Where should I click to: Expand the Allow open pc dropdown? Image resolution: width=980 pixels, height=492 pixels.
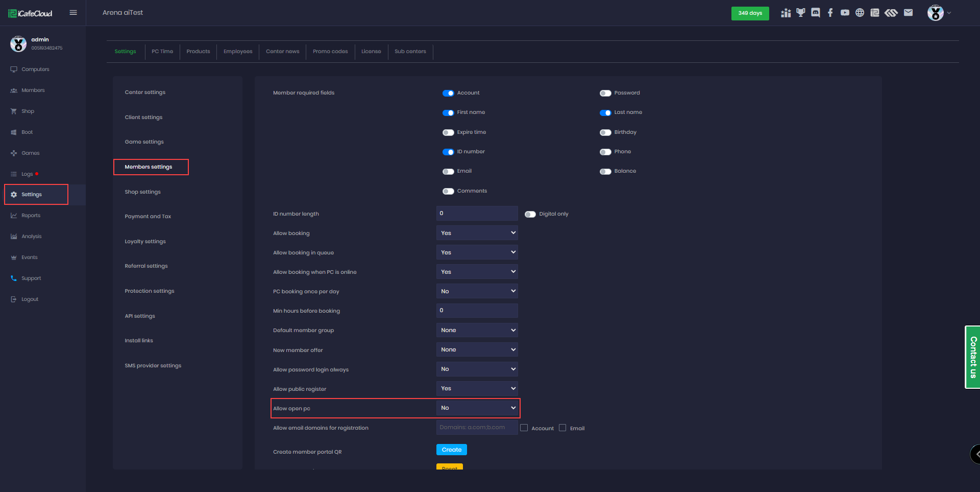477,408
